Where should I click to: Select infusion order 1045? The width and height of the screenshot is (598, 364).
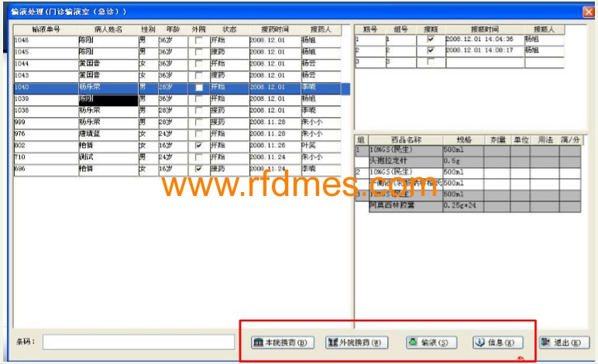(177, 52)
